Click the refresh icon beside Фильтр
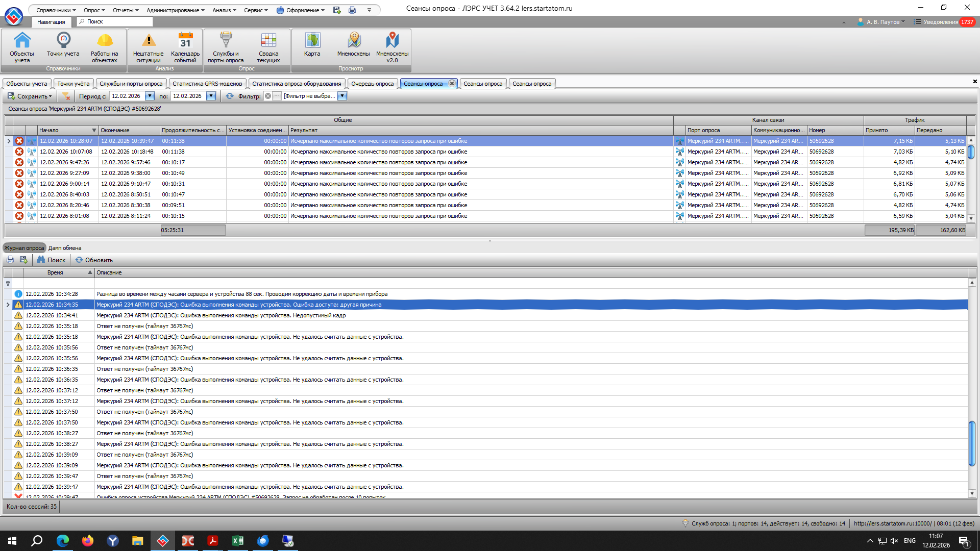980x551 pixels. point(230,96)
